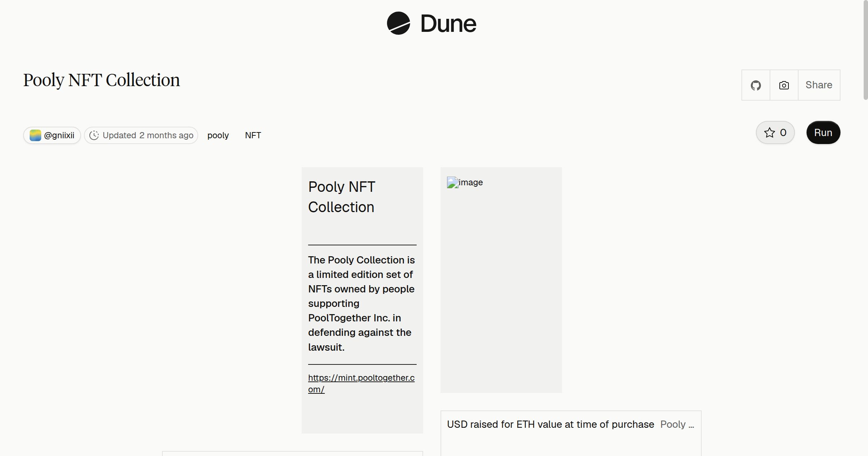Click the @gniixii avatar image
This screenshot has width=868, height=456.
click(x=35, y=135)
